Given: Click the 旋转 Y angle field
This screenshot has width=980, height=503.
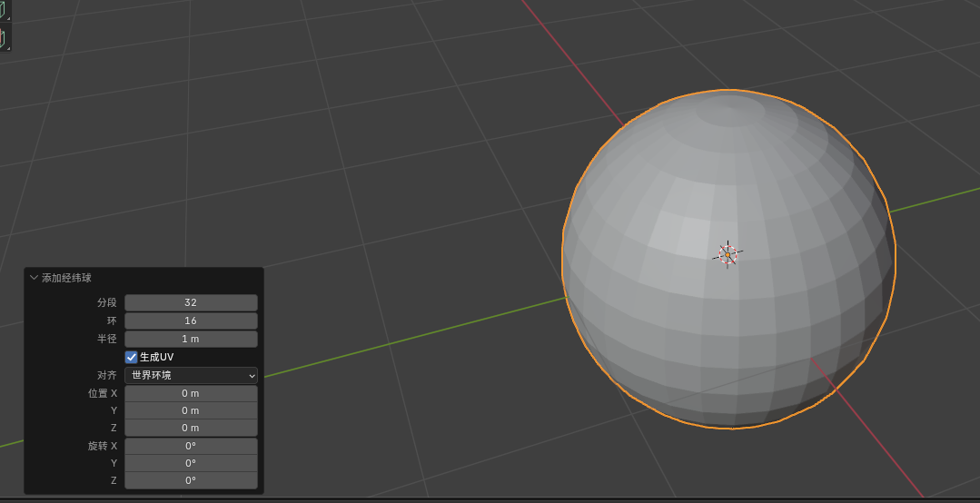Looking at the screenshot, I should (191, 463).
